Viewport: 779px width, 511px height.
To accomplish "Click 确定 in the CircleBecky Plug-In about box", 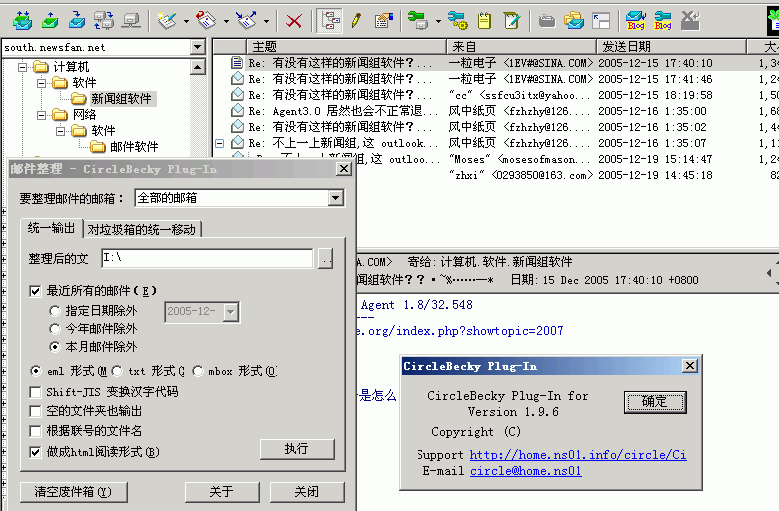I will click(655, 401).
